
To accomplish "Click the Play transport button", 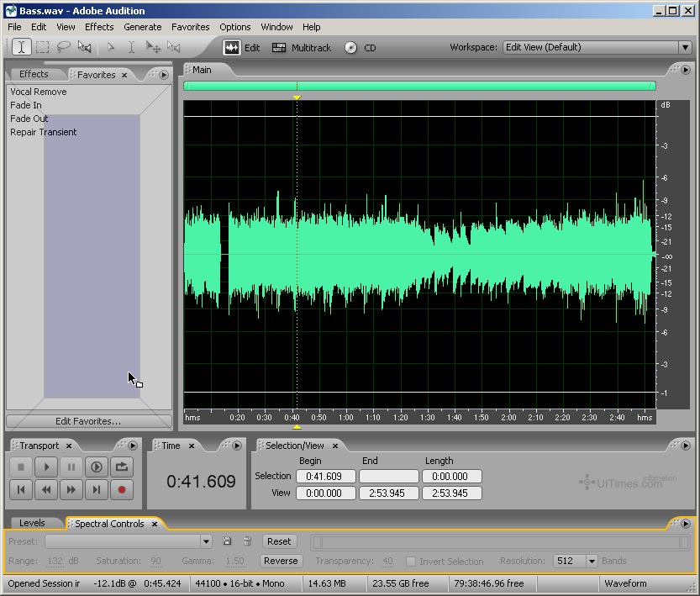I will tap(46, 467).
